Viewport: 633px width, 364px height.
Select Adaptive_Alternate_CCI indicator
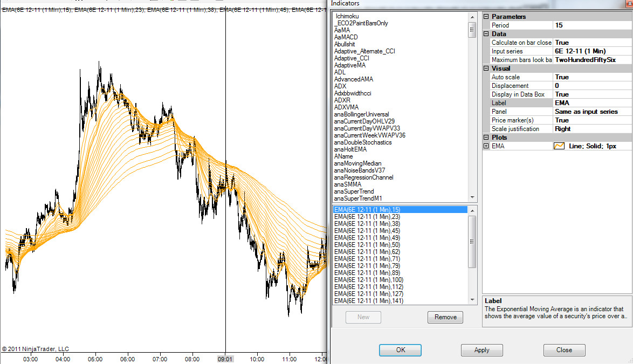pos(364,51)
